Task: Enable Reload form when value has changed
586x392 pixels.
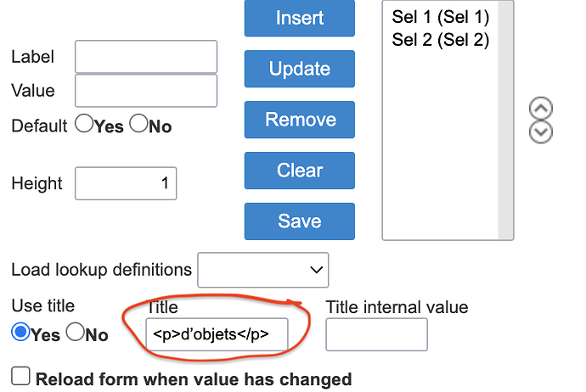Action: 20,376
